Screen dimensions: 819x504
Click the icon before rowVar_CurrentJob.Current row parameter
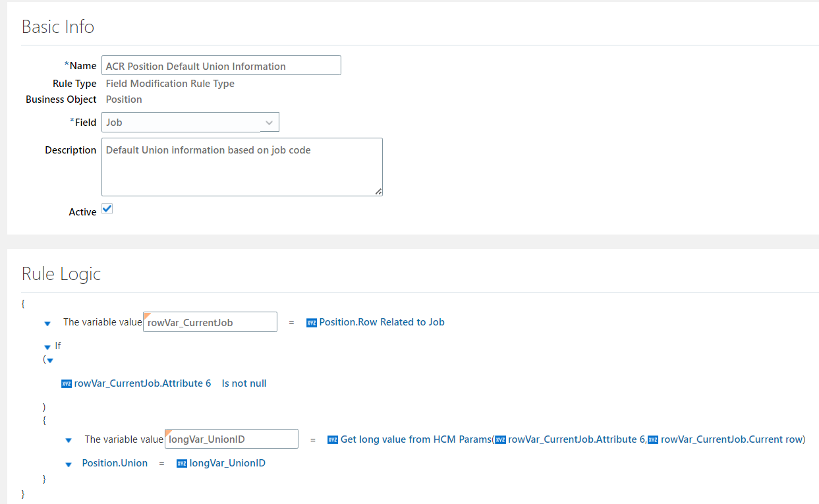tap(654, 439)
